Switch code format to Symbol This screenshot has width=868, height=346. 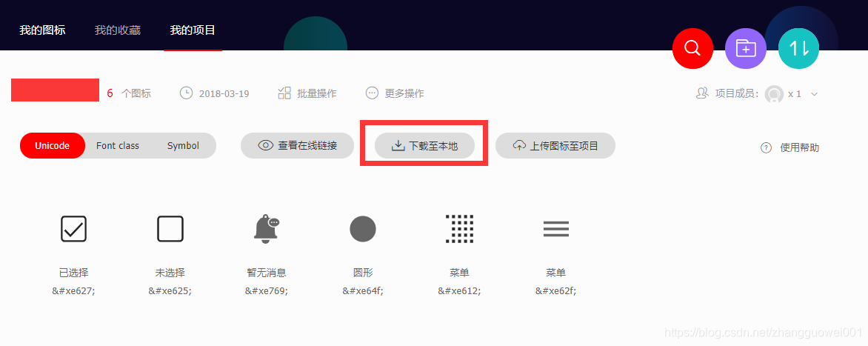(183, 146)
